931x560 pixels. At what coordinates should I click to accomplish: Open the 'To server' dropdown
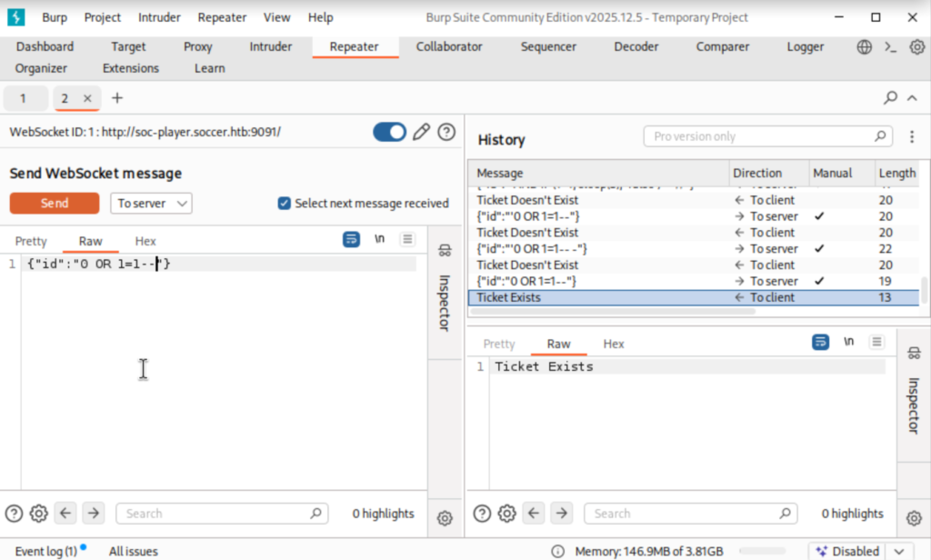[x=151, y=203]
